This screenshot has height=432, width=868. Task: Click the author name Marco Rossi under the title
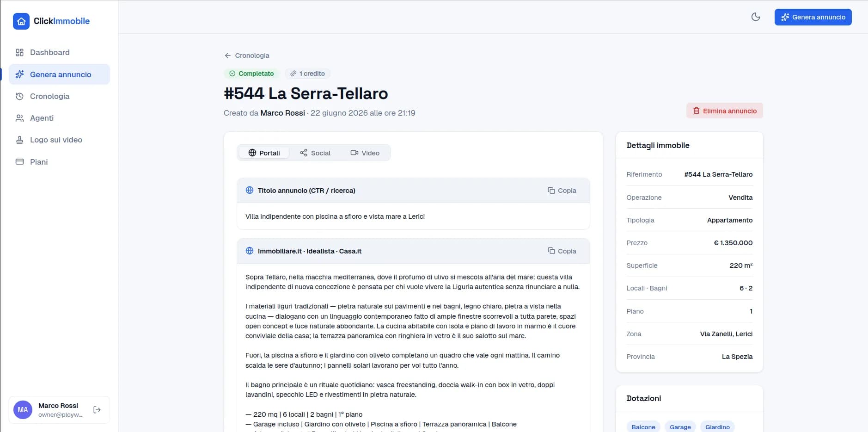[282, 113]
